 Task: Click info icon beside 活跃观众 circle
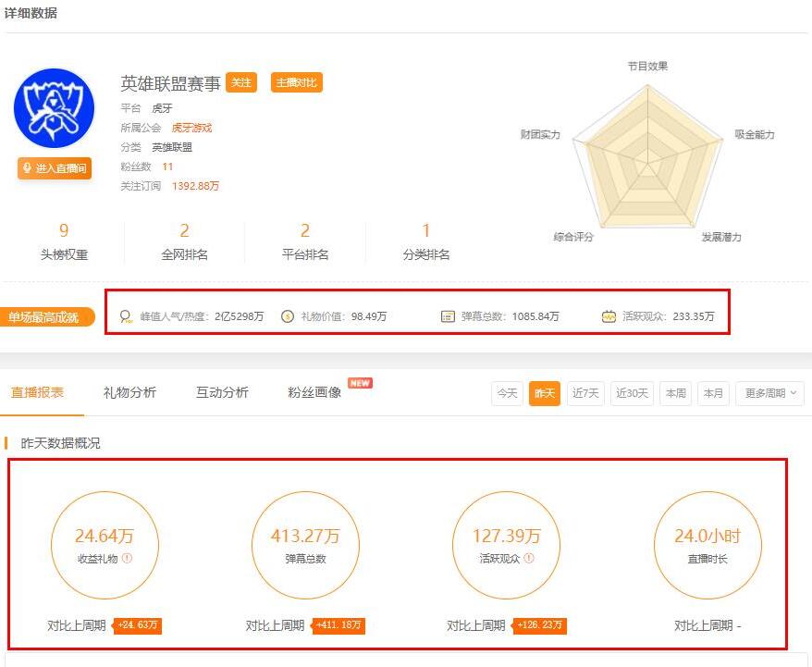(529, 558)
